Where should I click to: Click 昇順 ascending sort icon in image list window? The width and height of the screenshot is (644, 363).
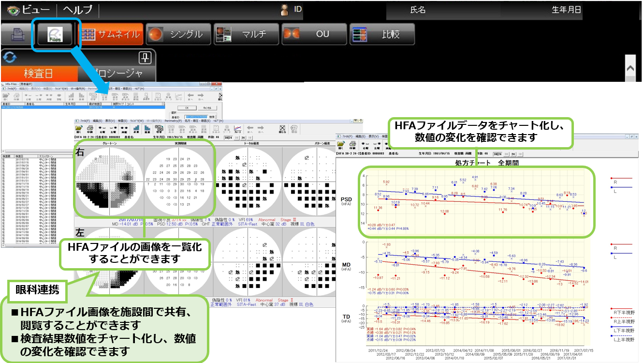pos(136,129)
